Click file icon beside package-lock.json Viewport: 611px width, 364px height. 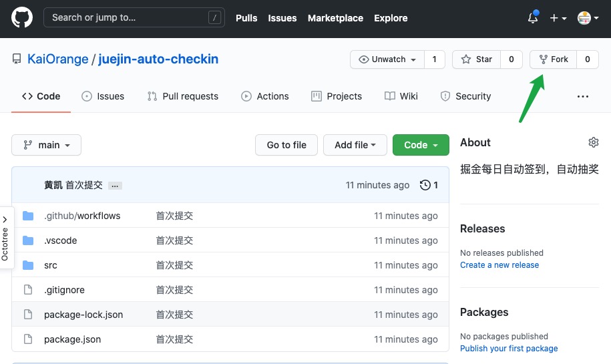(28, 314)
